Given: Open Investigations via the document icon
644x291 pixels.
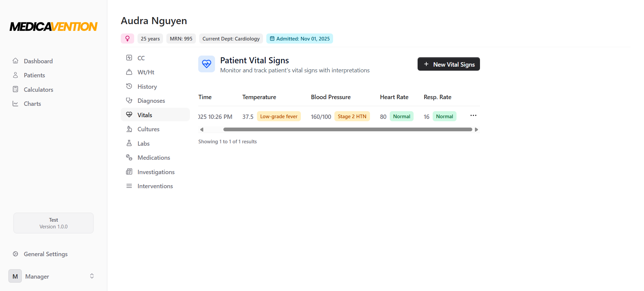Looking at the screenshot, I should pos(129,171).
